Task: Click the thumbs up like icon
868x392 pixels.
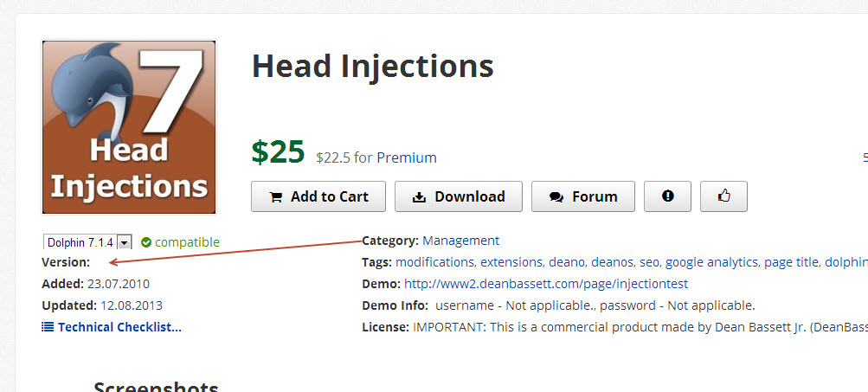Action: pyautogui.click(x=723, y=196)
